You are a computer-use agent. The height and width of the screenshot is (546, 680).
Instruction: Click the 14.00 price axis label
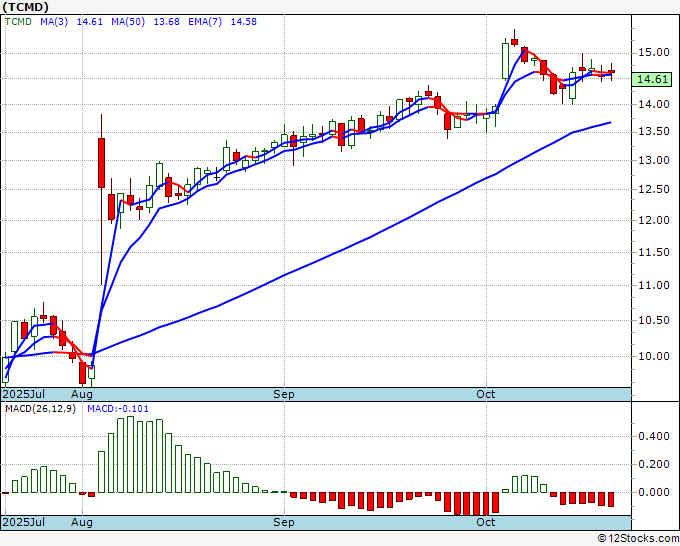point(654,104)
